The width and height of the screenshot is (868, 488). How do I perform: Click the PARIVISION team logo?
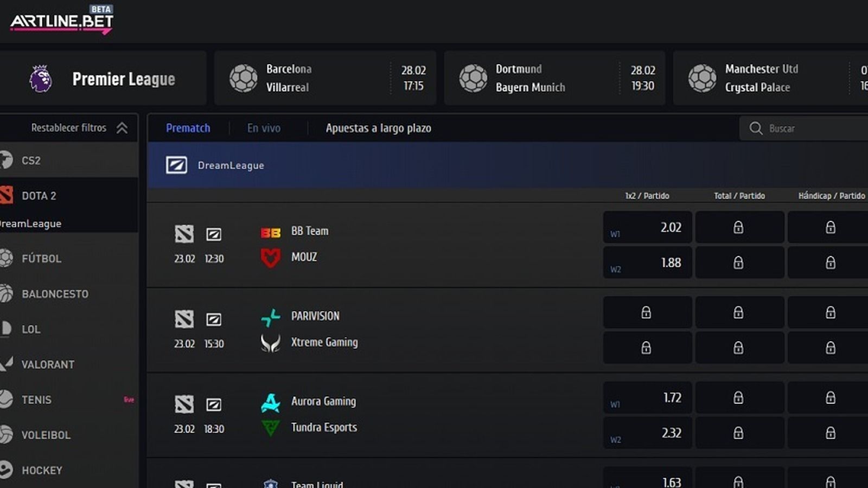point(270,317)
